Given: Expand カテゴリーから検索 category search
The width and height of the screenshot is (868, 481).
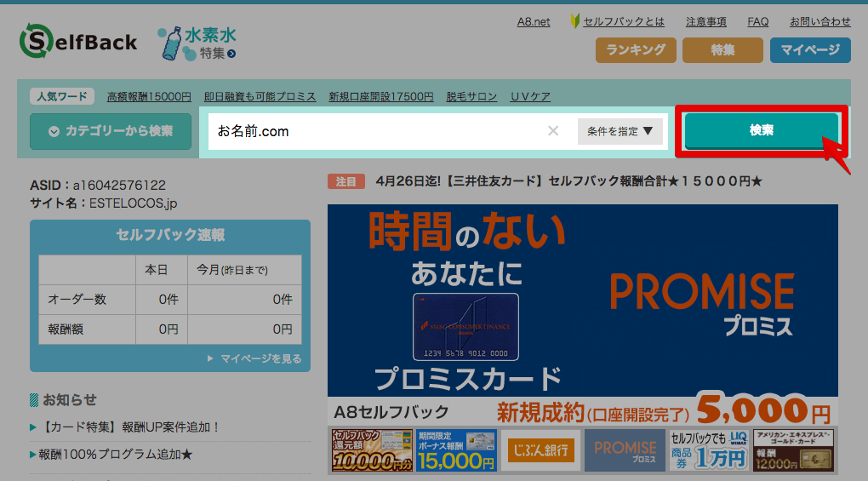Looking at the screenshot, I should 111,131.
